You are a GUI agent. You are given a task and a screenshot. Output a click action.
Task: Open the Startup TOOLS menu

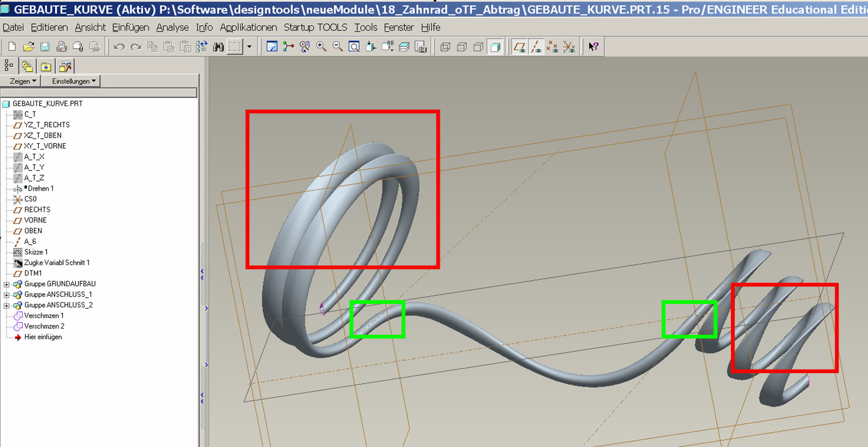tap(315, 27)
